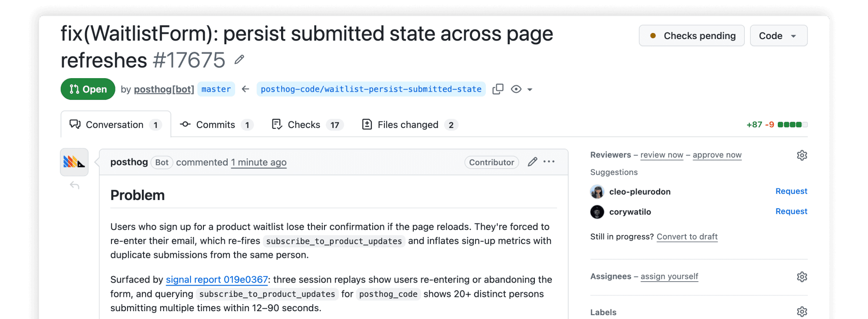Click the 1 minute ago timestamp
The height and width of the screenshot is (319, 868).
(259, 162)
